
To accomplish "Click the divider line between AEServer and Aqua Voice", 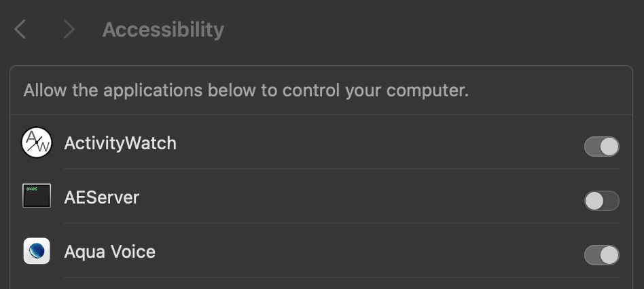I will (x=340, y=223).
